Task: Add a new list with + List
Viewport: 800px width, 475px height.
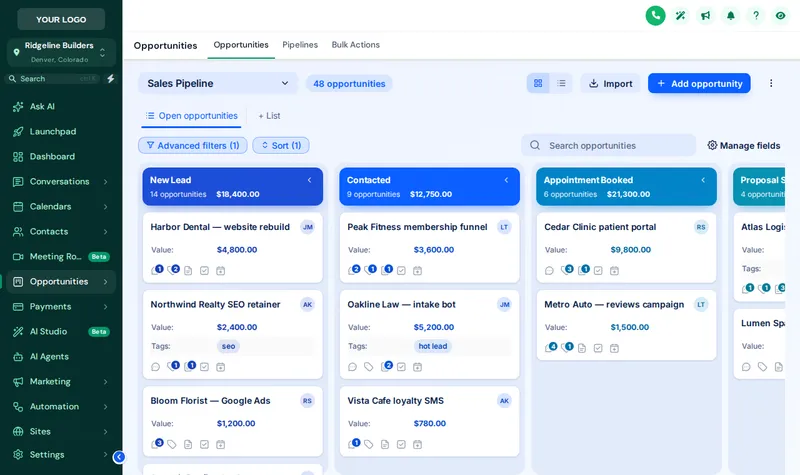Action: pyautogui.click(x=269, y=116)
